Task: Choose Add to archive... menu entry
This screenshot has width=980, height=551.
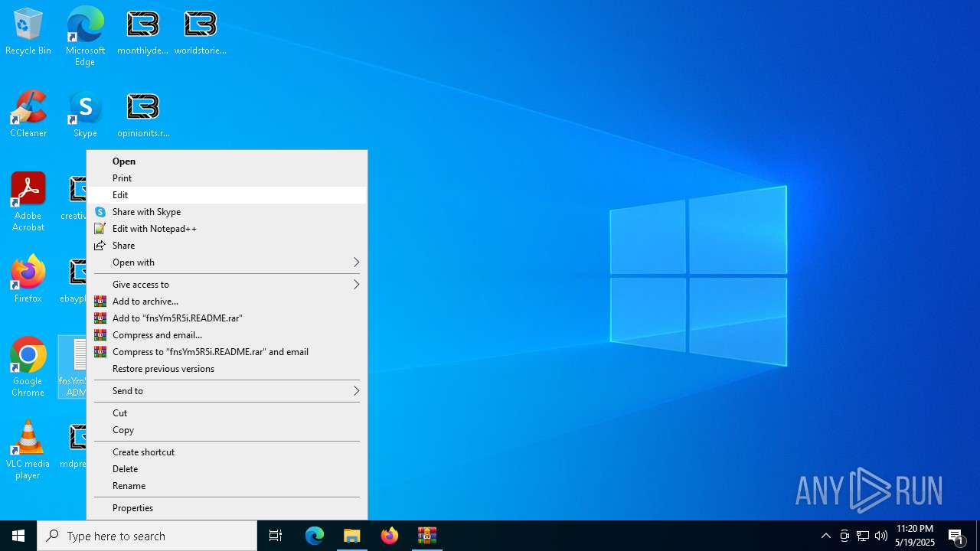Action: (x=227, y=302)
